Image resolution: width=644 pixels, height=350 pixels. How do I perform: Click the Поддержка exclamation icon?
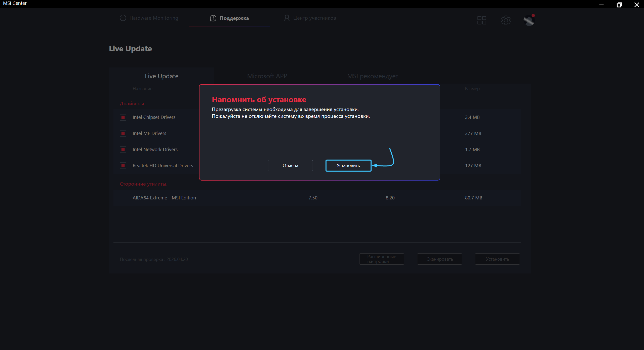213,18
